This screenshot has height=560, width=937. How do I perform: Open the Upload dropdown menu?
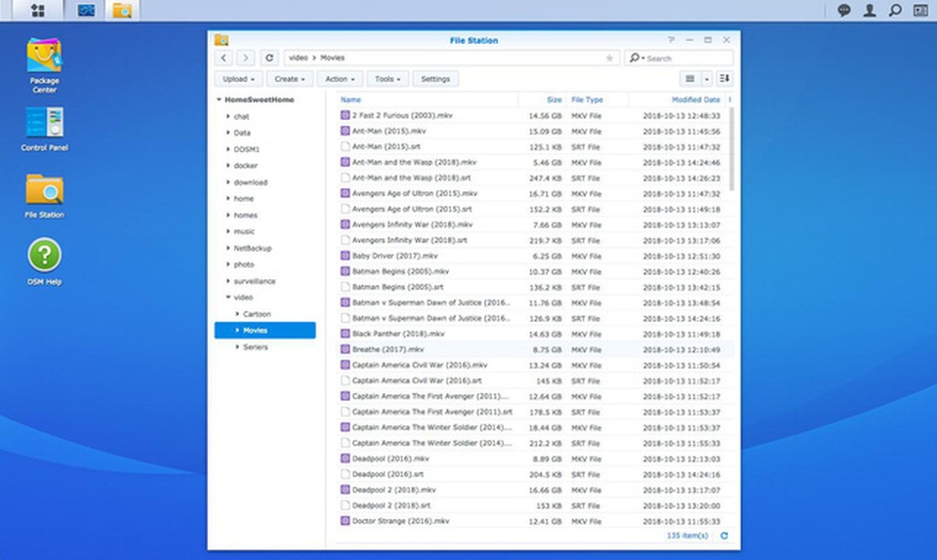[x=238, y=79]
